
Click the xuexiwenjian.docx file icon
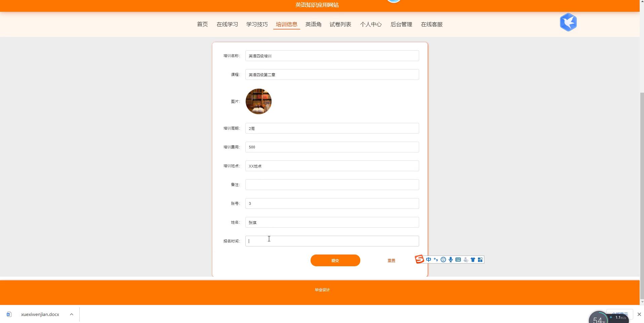(9, 314)
